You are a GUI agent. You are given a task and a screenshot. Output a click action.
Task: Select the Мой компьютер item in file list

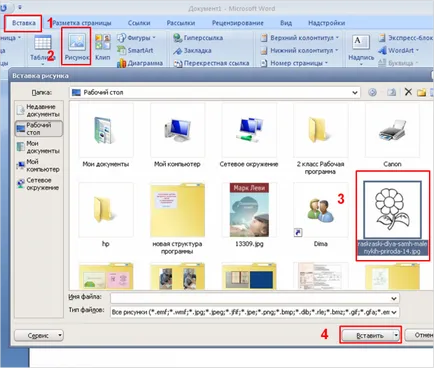pyautogui.click(x=177, y=135)
